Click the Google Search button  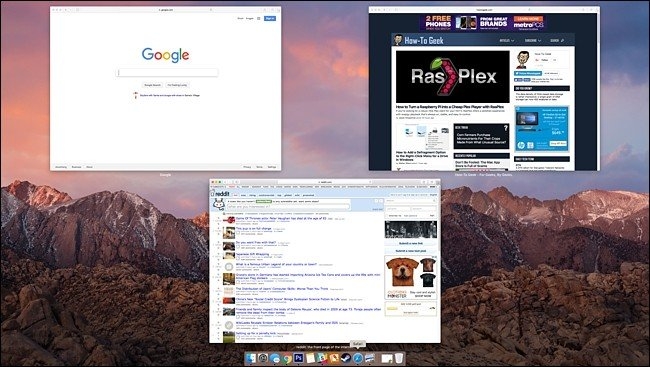pyautogui.click(x=152, y=85)
